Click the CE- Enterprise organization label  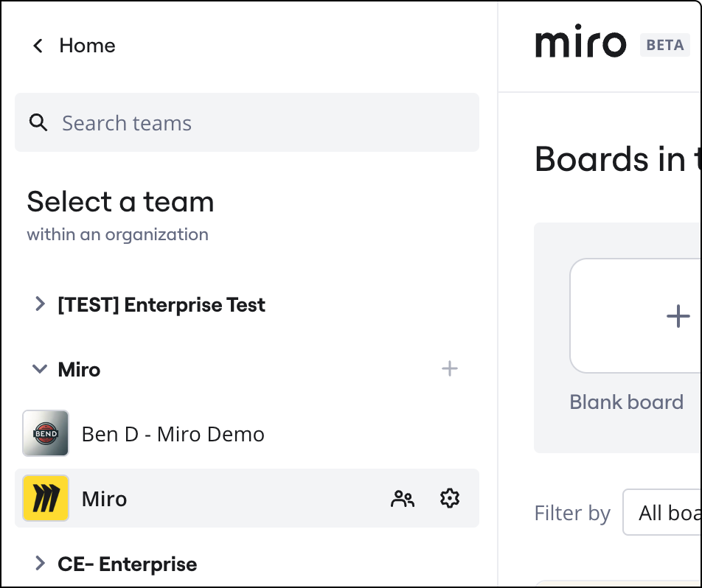click(127, 564)
